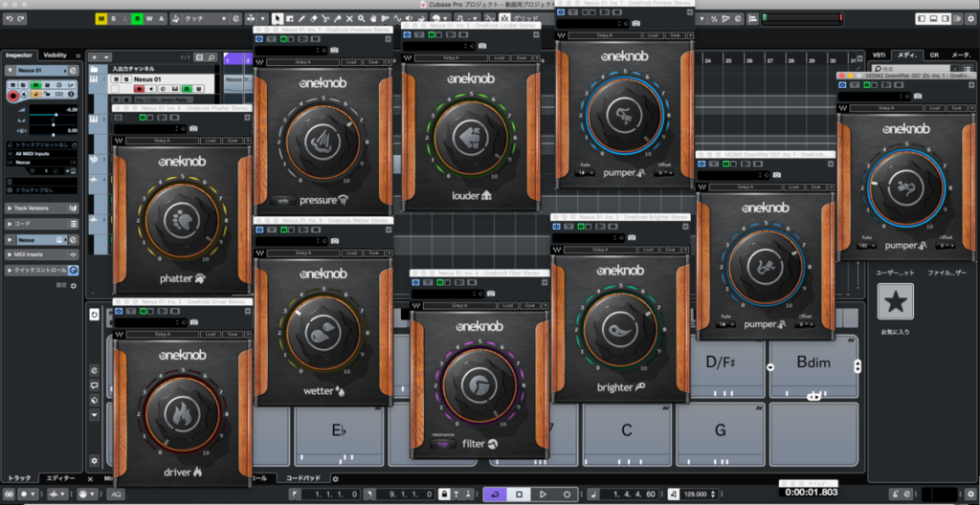Select the Glue tool in toolbar
Image resolution: width=980 pixels, height=505 pixels.
(338, 19)
